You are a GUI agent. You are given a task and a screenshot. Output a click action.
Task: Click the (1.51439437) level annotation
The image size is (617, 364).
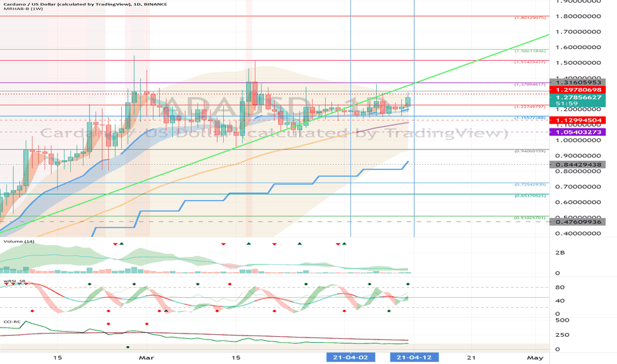(x=530, y=62)
